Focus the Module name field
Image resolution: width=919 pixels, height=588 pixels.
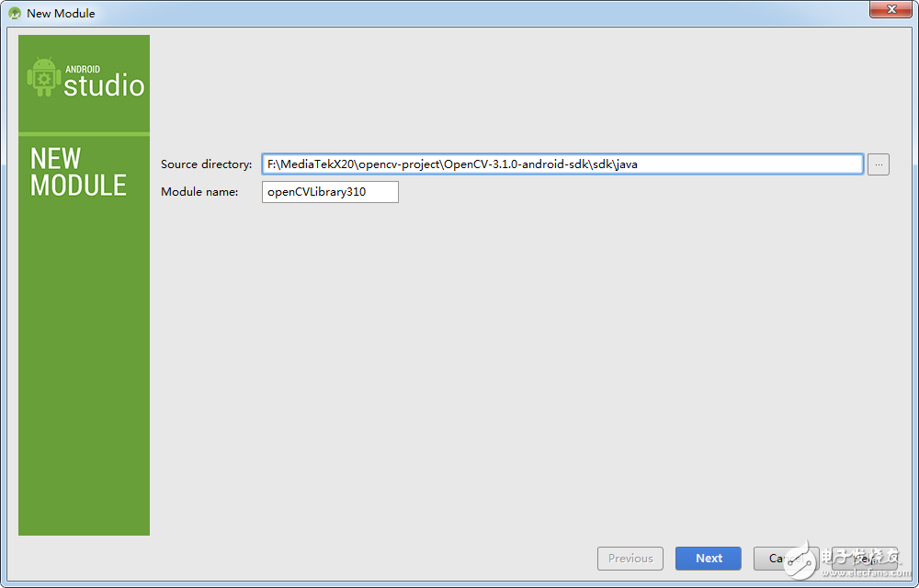(330, 191)
